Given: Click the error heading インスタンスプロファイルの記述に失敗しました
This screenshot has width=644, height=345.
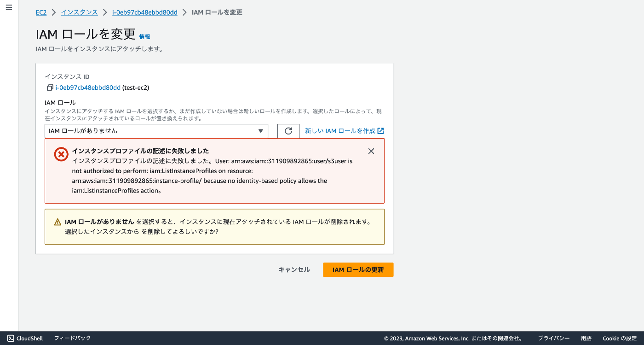Looking at the screenshot, I should pyautogui.click(x=141, y=151).
